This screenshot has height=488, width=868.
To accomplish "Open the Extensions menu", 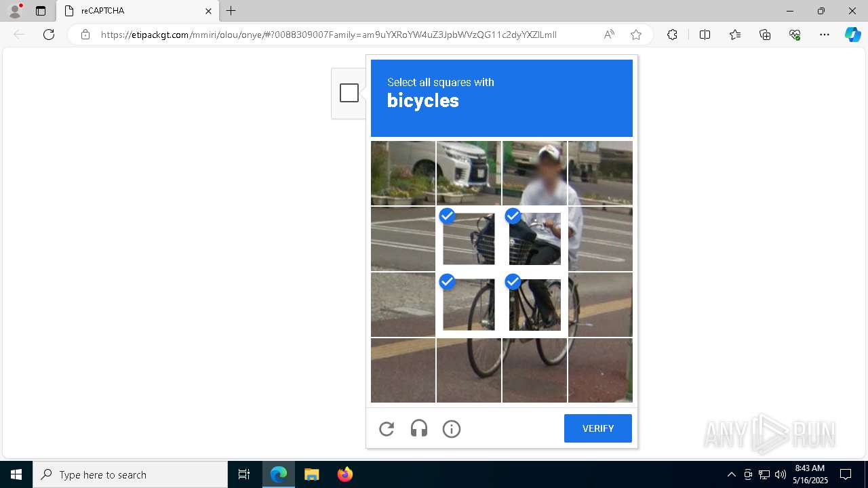I will [672, 35].
